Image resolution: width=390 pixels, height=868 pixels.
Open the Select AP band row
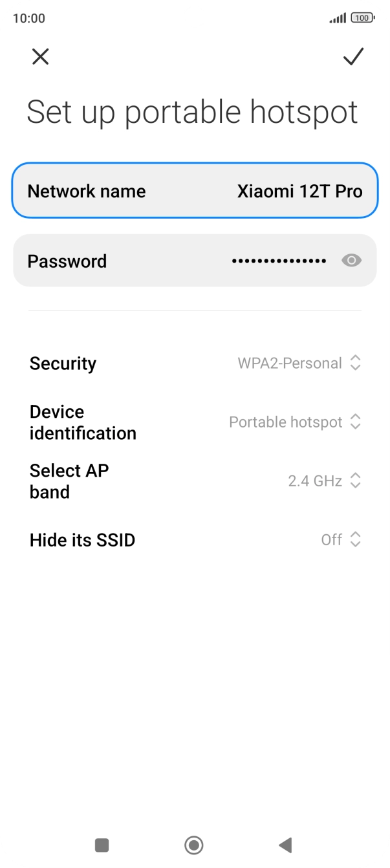click(69, 481)
